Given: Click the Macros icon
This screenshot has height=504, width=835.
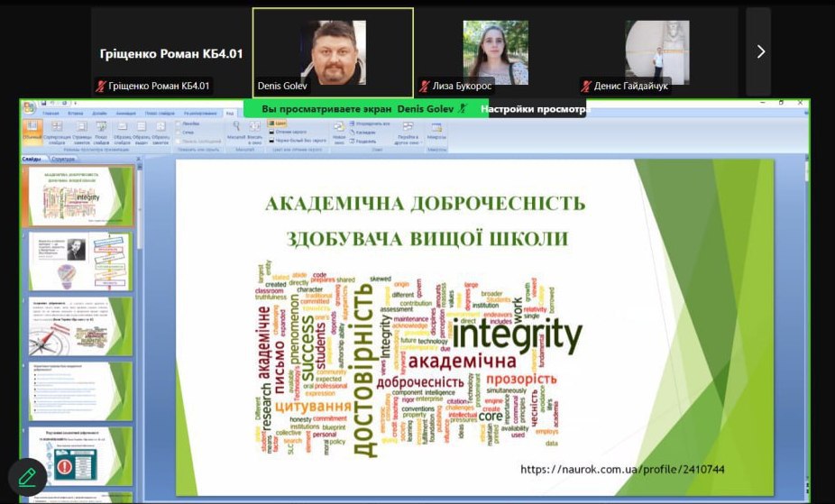Looking at the screenshot, I should coord(436,128).
